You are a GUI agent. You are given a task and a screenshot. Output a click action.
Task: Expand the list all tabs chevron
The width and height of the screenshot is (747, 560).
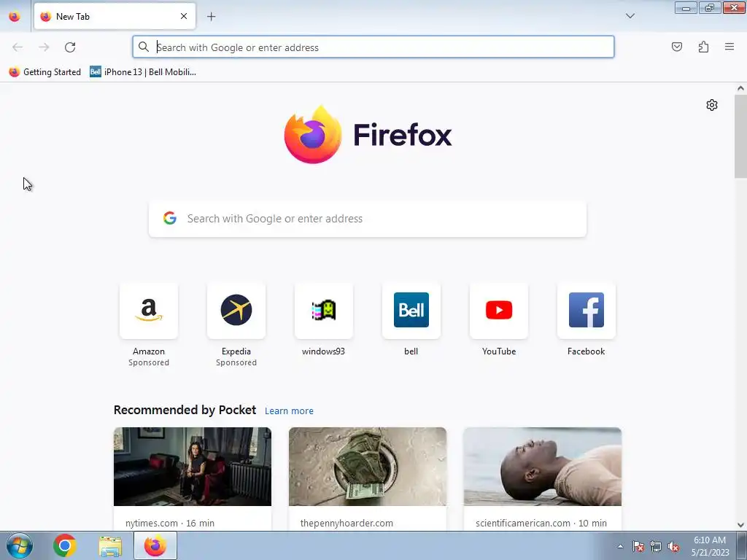click(x=630, y=16)
